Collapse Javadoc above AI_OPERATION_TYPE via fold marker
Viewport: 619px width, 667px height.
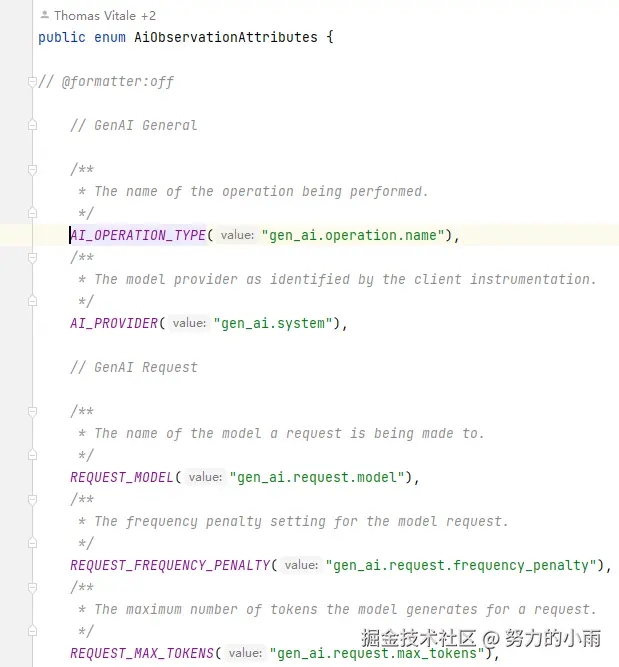[x=32, y=169]
